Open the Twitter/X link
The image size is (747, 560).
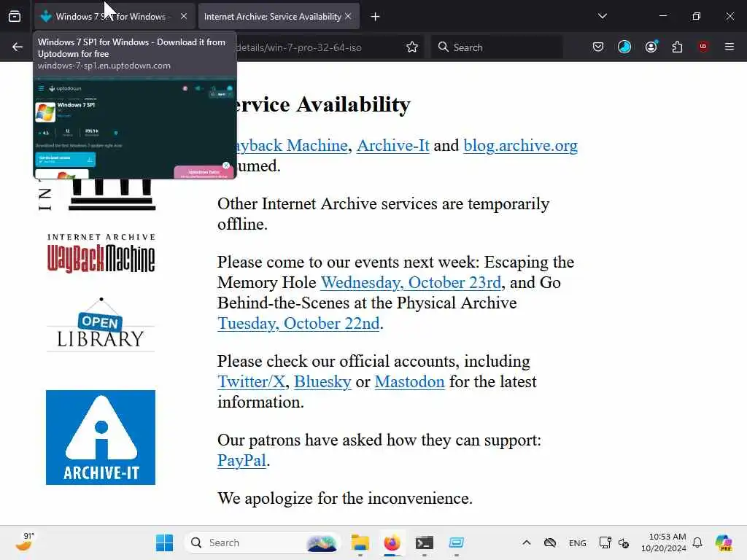(251, 381)
